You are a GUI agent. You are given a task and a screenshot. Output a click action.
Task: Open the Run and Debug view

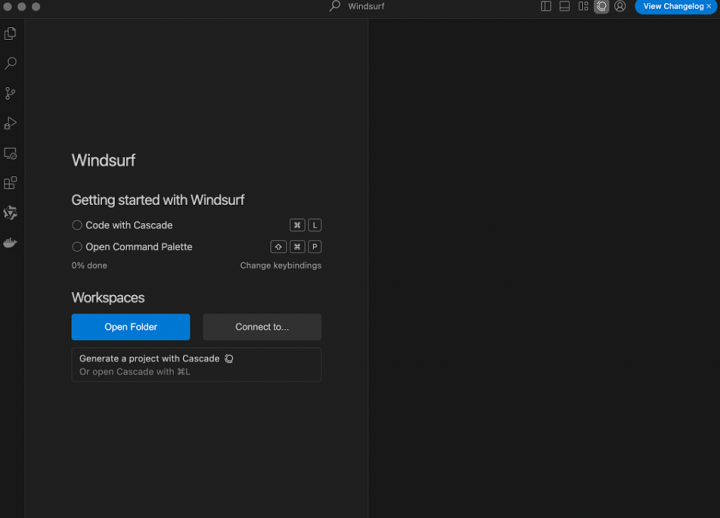[10, 124]
